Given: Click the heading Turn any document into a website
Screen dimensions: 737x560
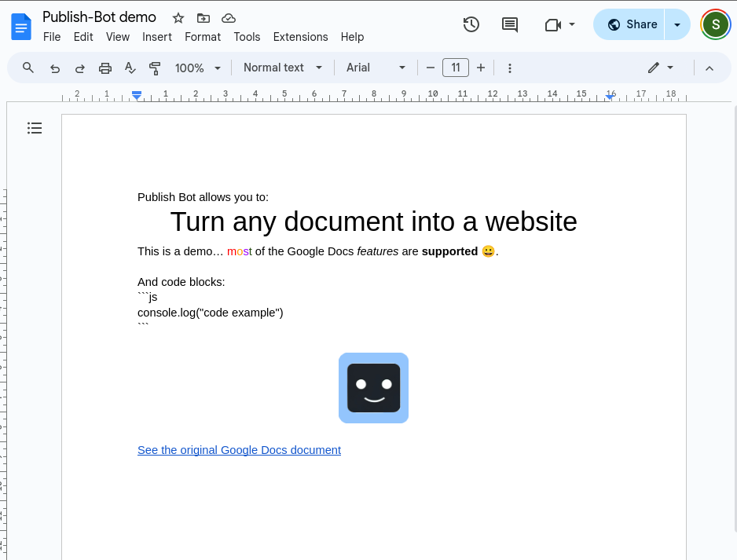Looking at the screenshot, I should [373, 221].
